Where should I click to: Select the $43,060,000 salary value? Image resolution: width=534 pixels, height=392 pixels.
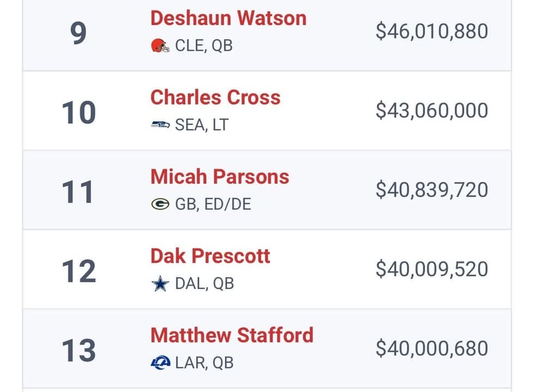coord(432,111)
